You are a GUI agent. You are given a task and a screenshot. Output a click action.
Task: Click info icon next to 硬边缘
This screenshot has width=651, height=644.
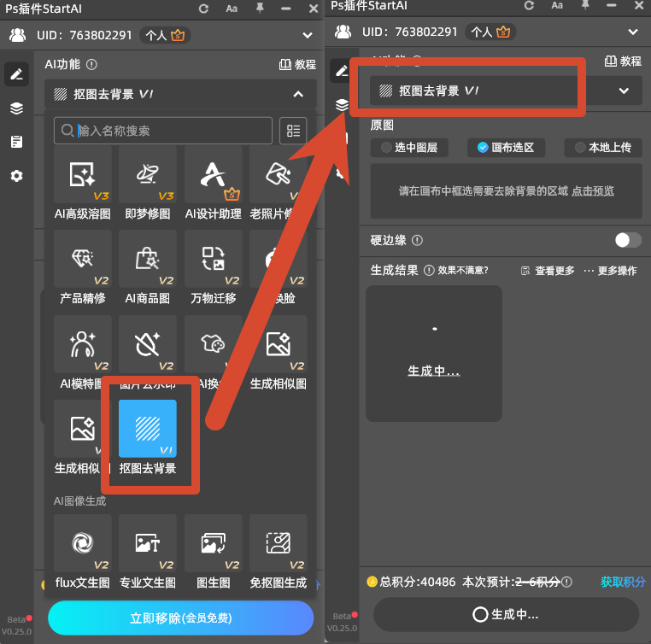(x=417, y=240)
